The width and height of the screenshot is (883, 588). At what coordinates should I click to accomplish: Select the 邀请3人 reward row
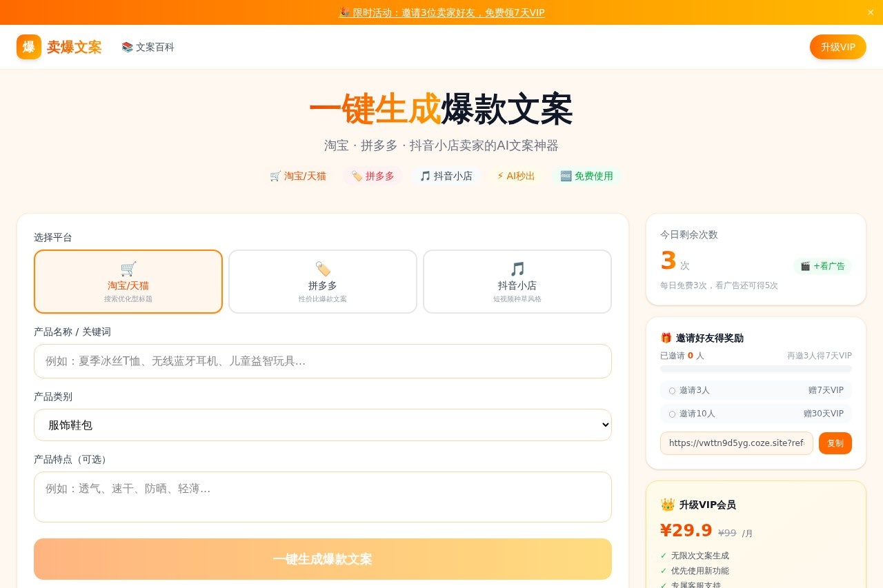(x=756, y=390)
